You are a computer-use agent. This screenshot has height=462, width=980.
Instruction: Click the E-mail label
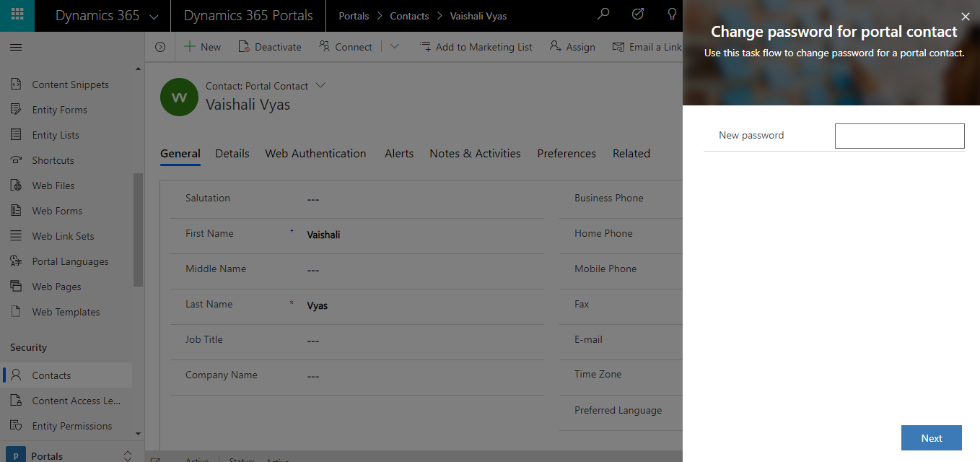pyautogui.click(x=589, y=339)
